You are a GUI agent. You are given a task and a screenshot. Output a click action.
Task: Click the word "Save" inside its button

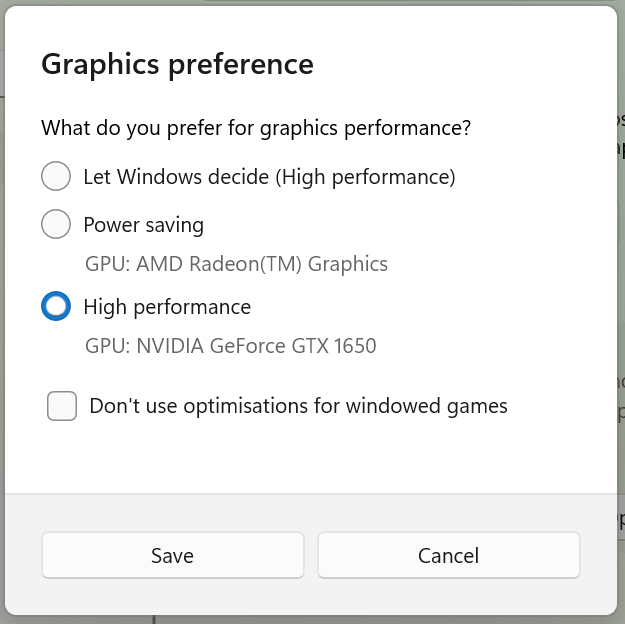[172, 555]
